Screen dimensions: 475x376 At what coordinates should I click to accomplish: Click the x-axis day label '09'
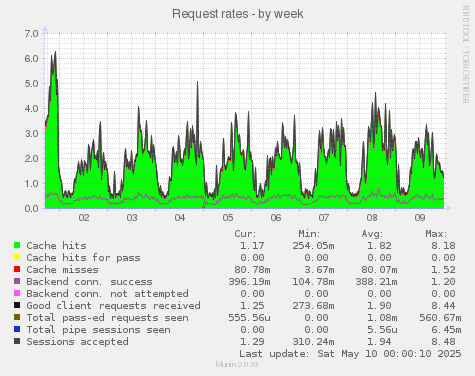point(420,218)
